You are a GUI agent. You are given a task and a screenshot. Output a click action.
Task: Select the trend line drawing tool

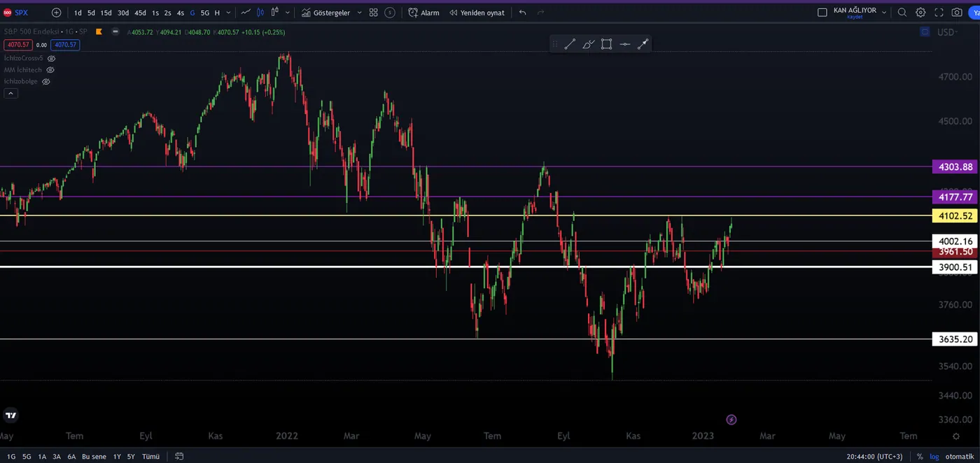point(570,44)
